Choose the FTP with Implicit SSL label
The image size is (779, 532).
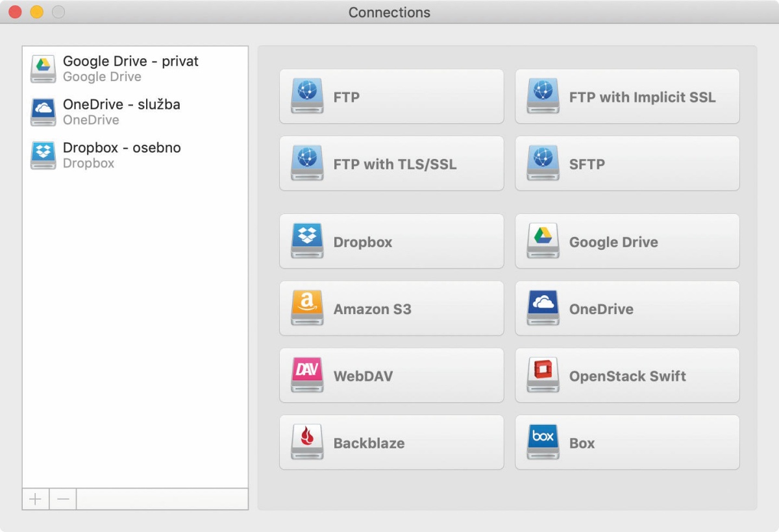[642, 97]
